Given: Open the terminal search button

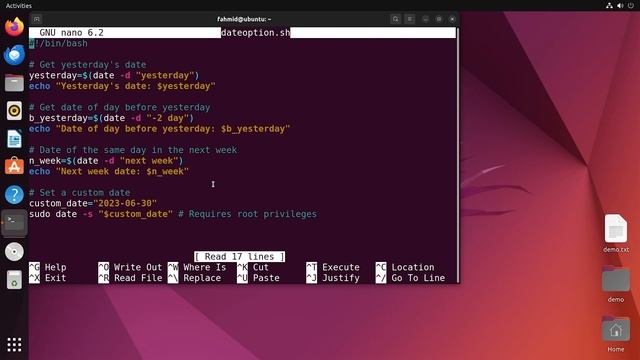Looking at the screenshot, I should pos(395,19).
